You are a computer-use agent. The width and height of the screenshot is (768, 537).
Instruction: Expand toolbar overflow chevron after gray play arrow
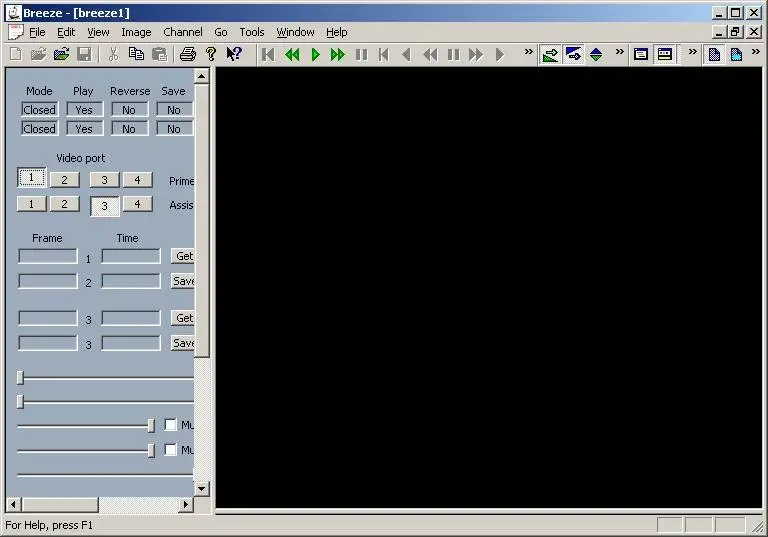coord(528,51)
